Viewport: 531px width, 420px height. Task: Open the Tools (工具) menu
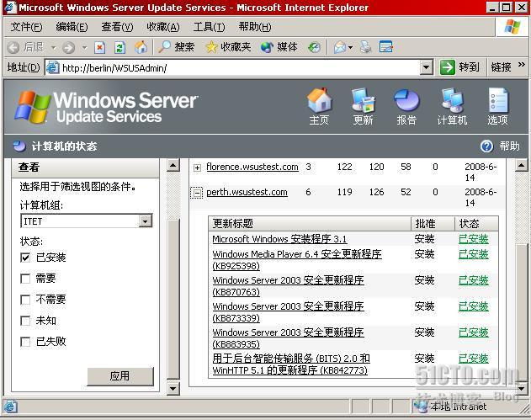tap(209, 26)
